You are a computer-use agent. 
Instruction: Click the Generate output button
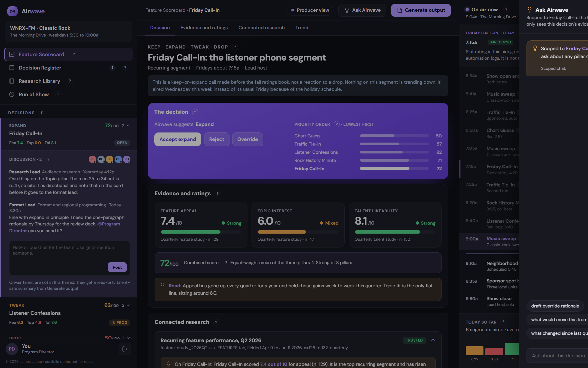[x=421, y=10]
